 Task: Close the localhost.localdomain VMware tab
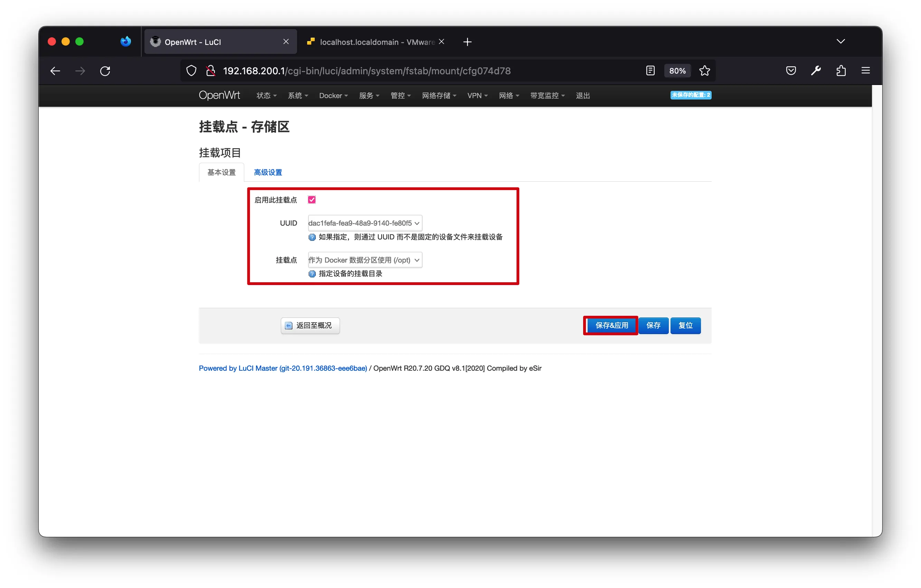click(x=441, y=41)
